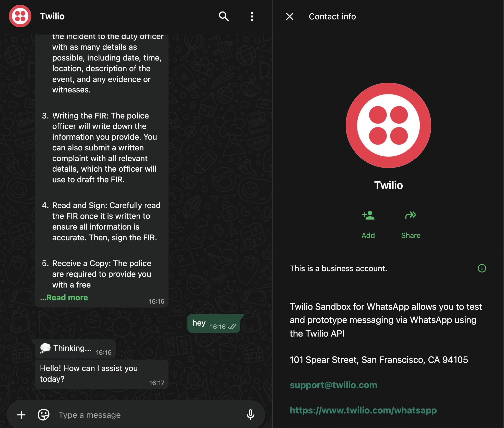Screen dimensions: 504x428
Task: Click the Share contact arrow icon
Action: tap(411, 215)
